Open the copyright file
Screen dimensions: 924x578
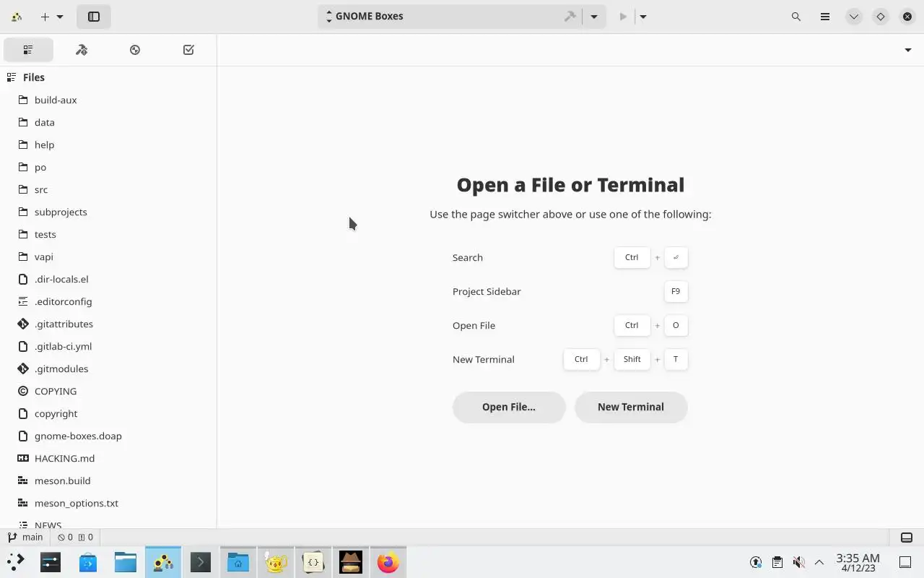(x=108, y=413)
